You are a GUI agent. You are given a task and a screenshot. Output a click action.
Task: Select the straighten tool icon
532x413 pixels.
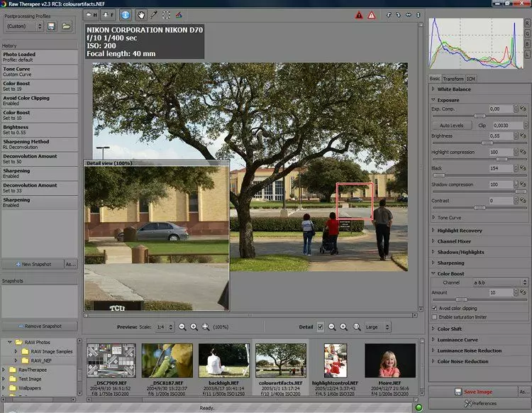tap(179, 14)
